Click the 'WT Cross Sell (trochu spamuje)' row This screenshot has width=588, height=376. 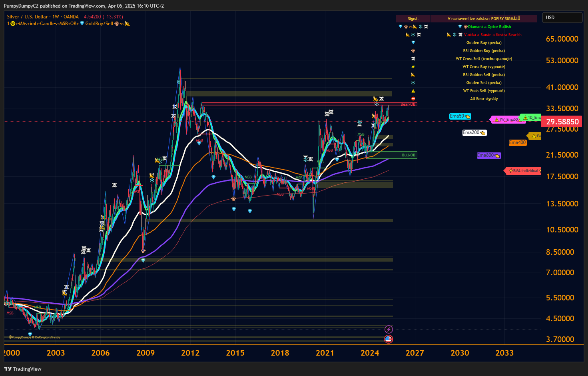484,59
